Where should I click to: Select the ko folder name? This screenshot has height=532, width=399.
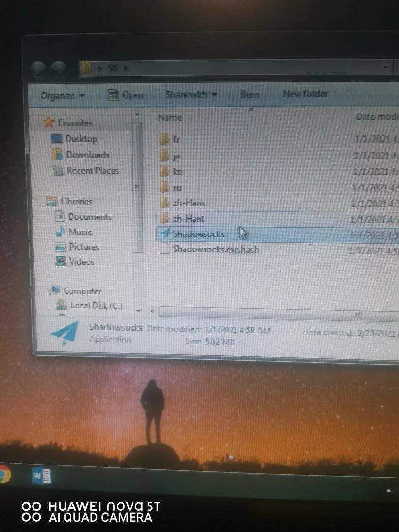point(178,172)
